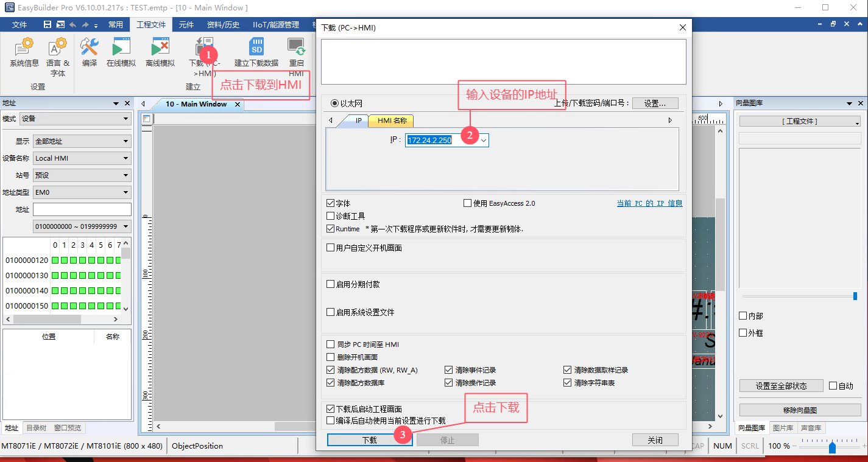Open Language & Font (语言 & 字体) settings
The image size is (868, 462).
click(x=58, y=57)
